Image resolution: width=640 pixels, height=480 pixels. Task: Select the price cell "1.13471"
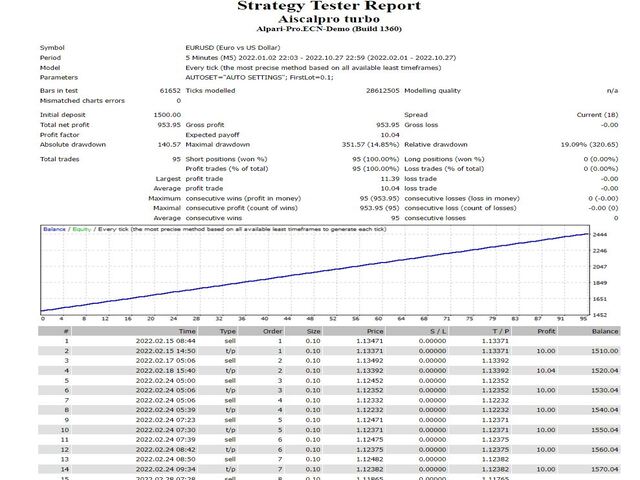pyautogui.click(x=370, y=341)
